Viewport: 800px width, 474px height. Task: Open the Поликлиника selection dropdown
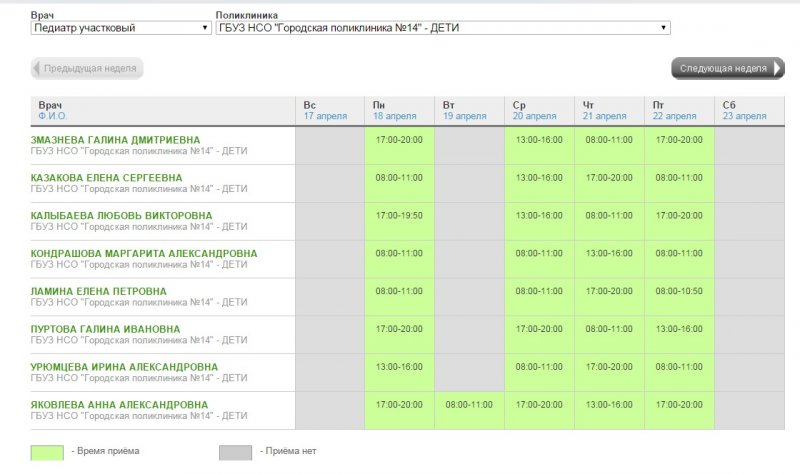click(x=443, y=28)
